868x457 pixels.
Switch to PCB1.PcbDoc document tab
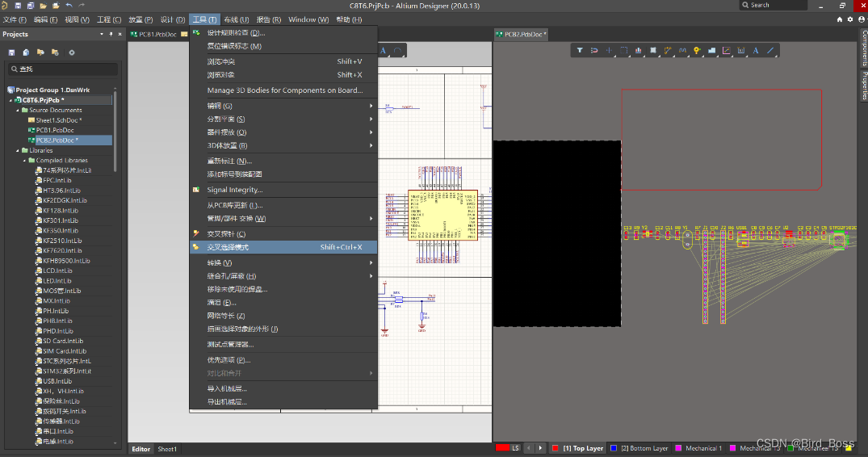click(154, 34)
